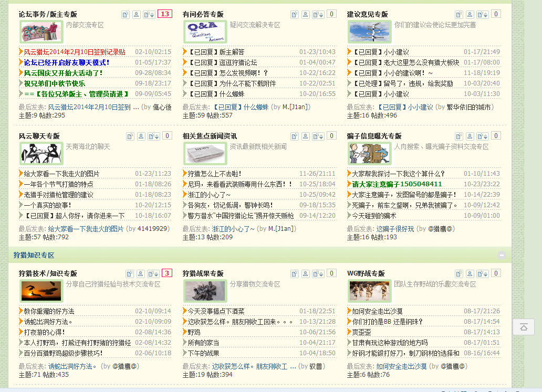Collapse the 狩猎知识专区 section
This screenshot has width=542, height=392.
click(x=503, y=254)
